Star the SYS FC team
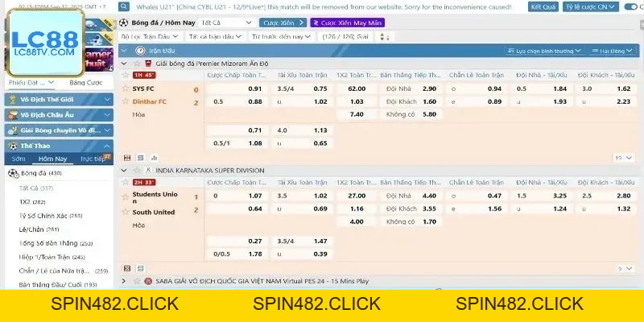 126,89
